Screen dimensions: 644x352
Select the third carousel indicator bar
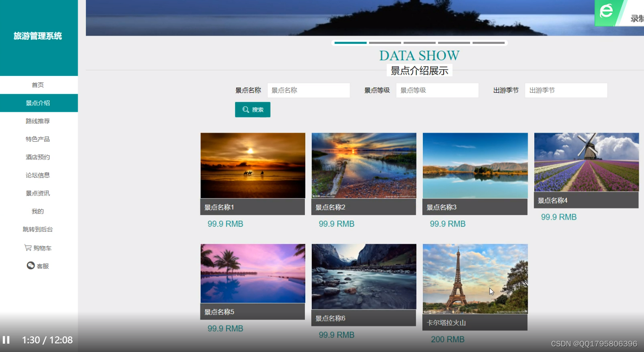pos(419,43)
